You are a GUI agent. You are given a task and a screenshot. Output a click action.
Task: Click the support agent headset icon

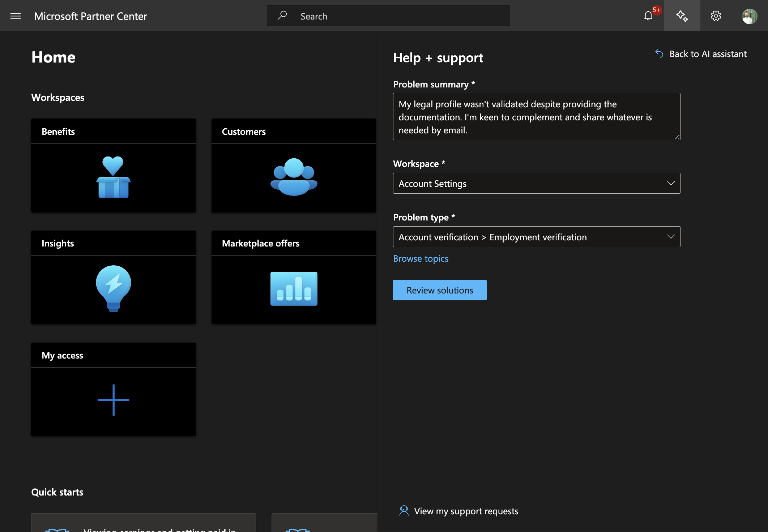click(x=404, y=511)
